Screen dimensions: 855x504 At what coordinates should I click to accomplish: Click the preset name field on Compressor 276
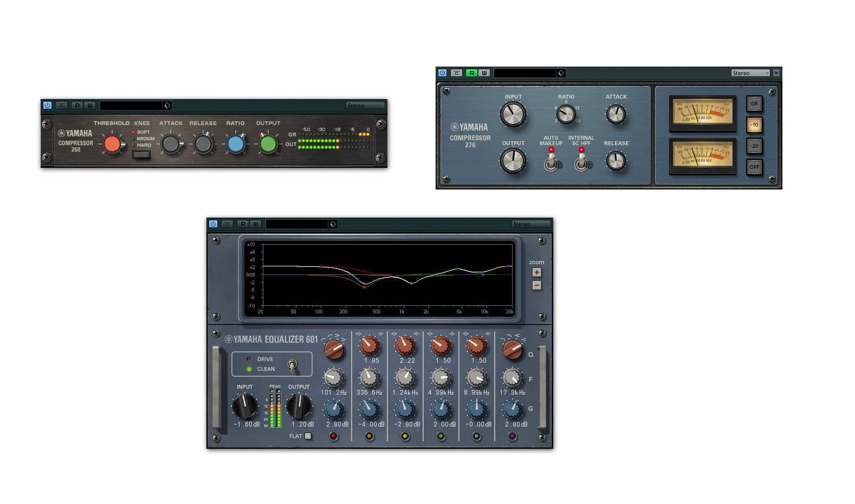coord(526,73)
